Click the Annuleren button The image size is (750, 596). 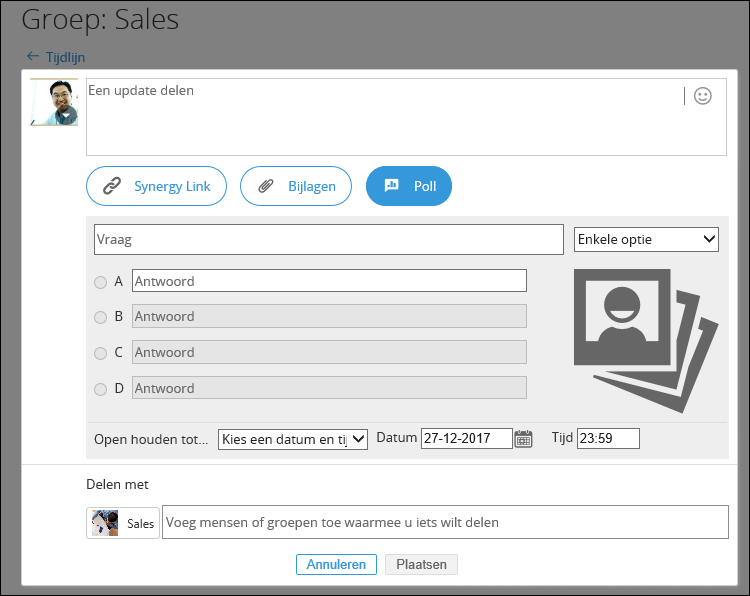(x=336, y=564)
